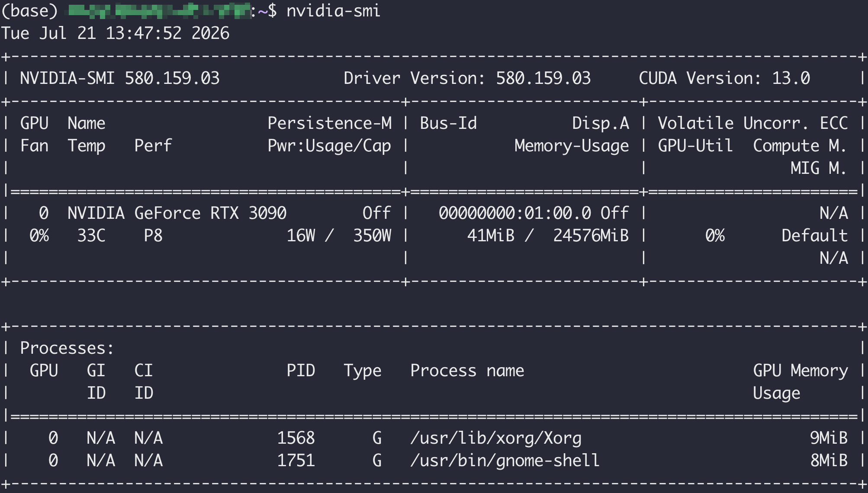Select the NVIDIA GeForce RTX 3090 name
Viewport: 868px width, 493px height.
click(x=177, y=213)
